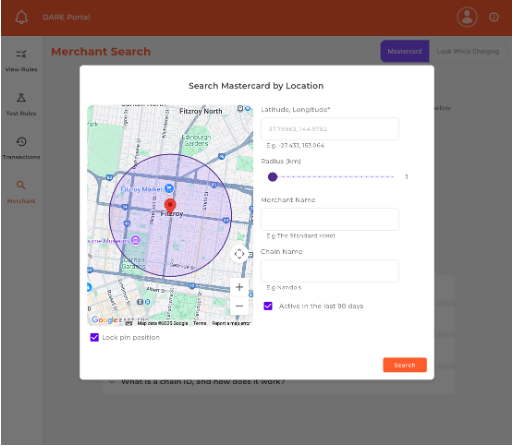Click the Google logo on map
Screen dimensions: 512x446
tap(104, 320)
